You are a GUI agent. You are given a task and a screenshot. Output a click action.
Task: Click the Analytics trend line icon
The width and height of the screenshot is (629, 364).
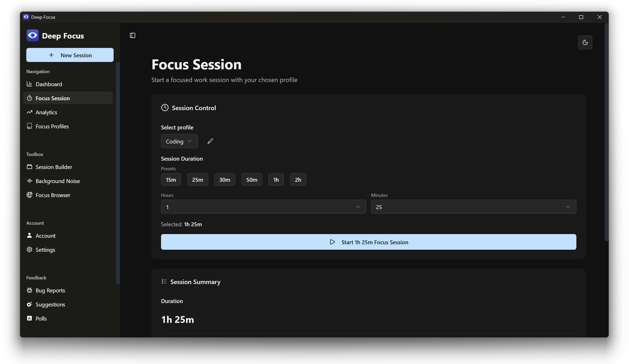pos(29,112)
